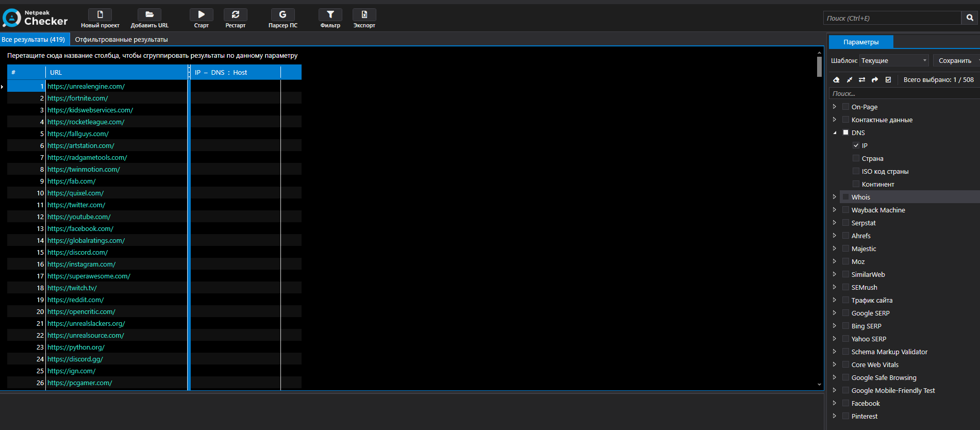Select the Все результаты (419) tab
980x430 pixels.
tap(34, 40)
